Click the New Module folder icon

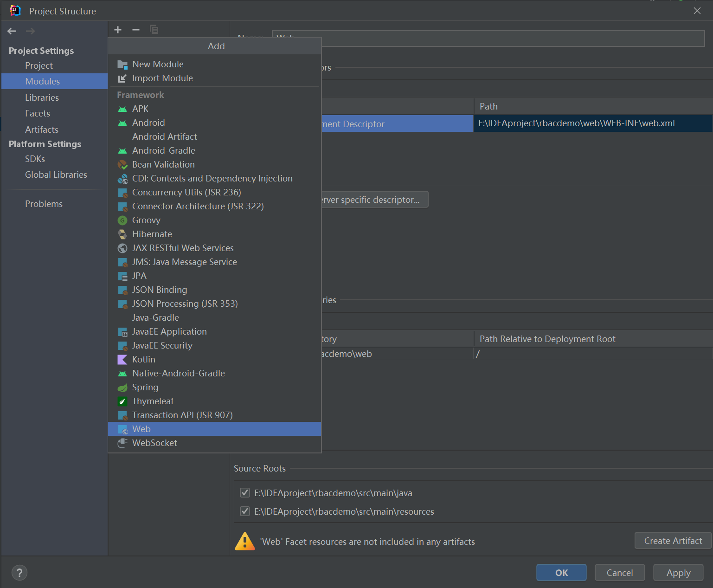tap(122, 65)
